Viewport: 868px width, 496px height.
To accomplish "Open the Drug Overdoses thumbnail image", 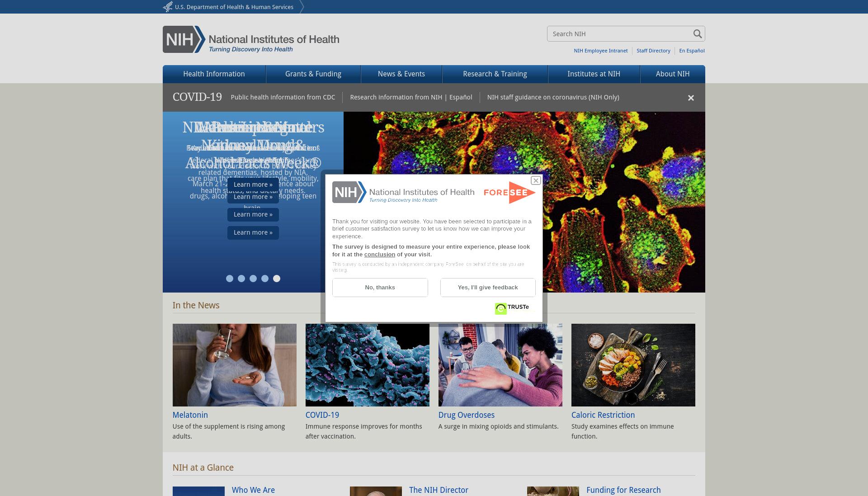I will tap(500, 365).
